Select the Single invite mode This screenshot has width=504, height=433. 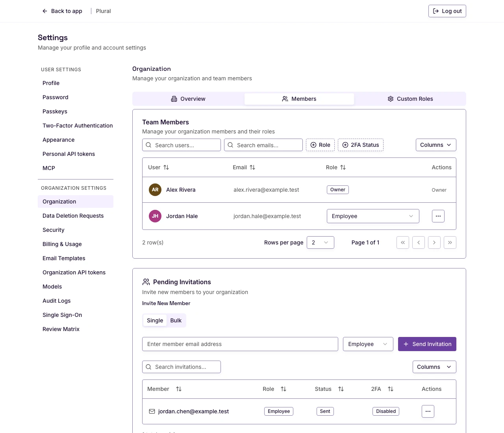click(155, 320)
